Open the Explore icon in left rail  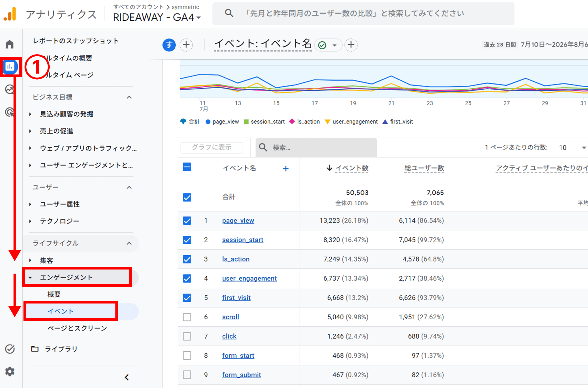coord(10,89)
